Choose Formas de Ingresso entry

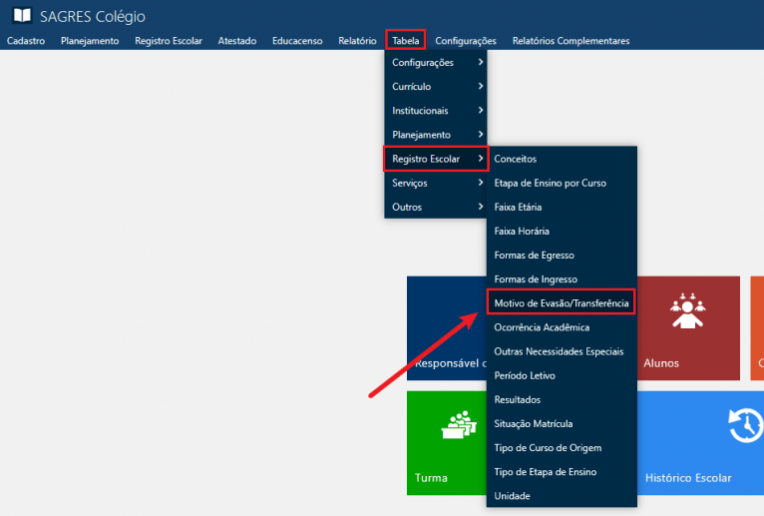[x=535, y=279]
